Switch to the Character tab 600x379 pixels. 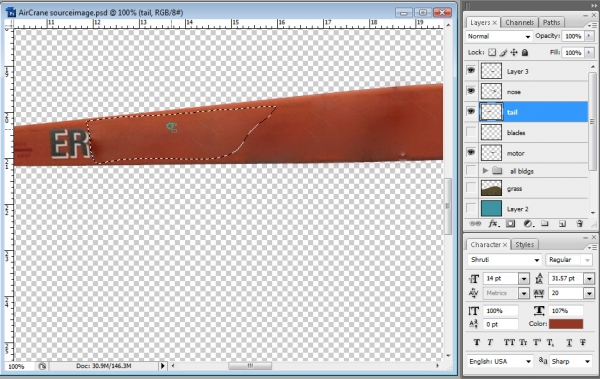pos(488,245)
